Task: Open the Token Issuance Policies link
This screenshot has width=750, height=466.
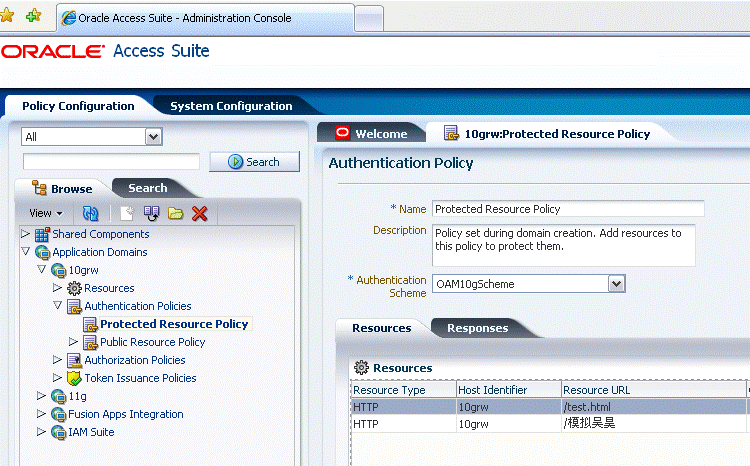Action: [141, 378]
